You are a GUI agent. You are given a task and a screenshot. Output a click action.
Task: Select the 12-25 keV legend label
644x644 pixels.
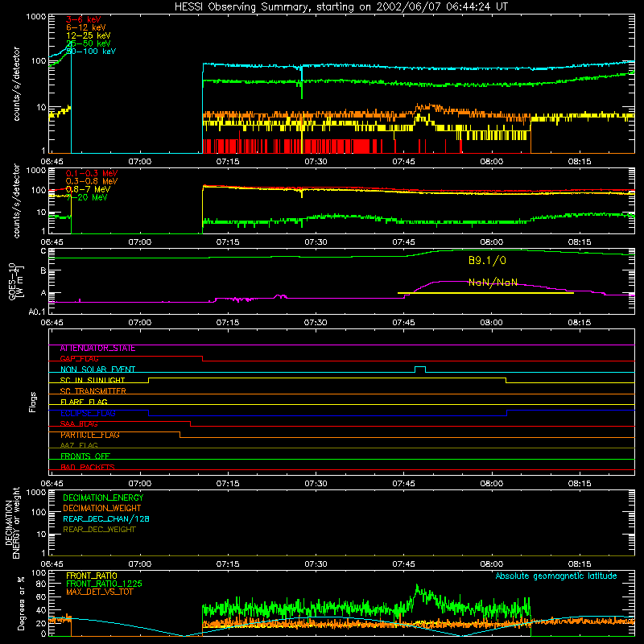pyautogui.click(x=89, y=35)
